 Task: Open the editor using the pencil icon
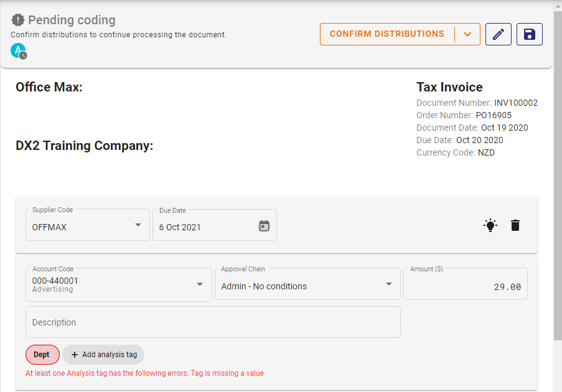498,34
